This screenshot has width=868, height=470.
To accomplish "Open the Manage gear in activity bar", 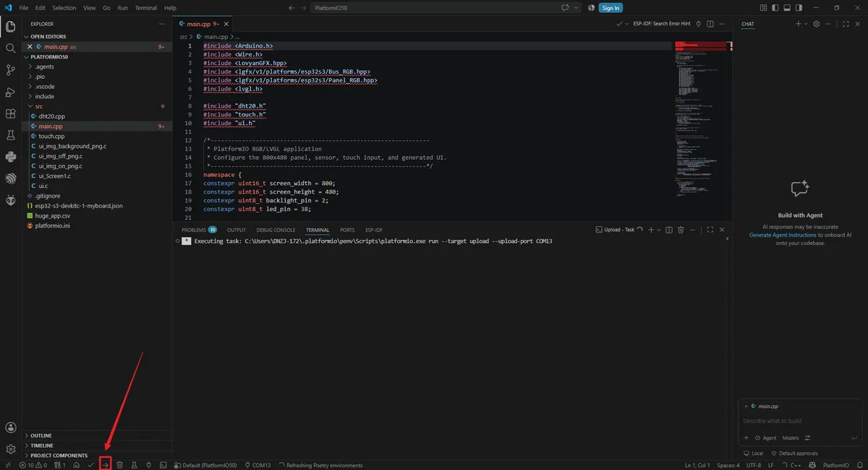I will 11,449.
